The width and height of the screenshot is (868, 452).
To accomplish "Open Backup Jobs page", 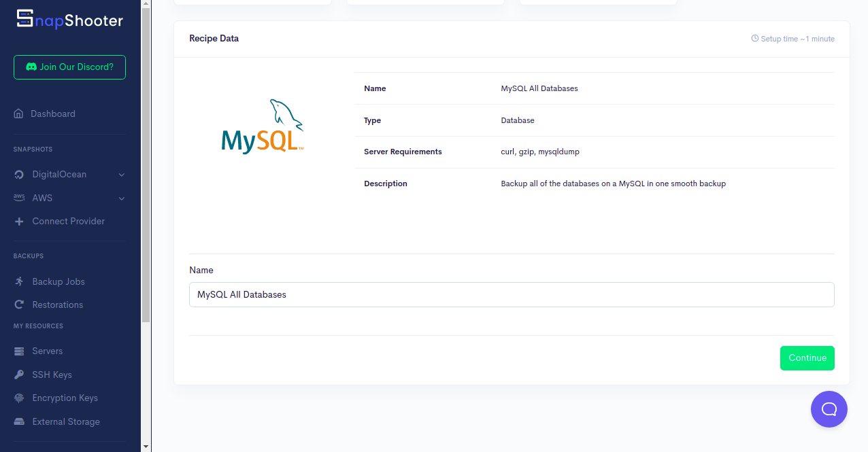I will (x=59, y=281).
